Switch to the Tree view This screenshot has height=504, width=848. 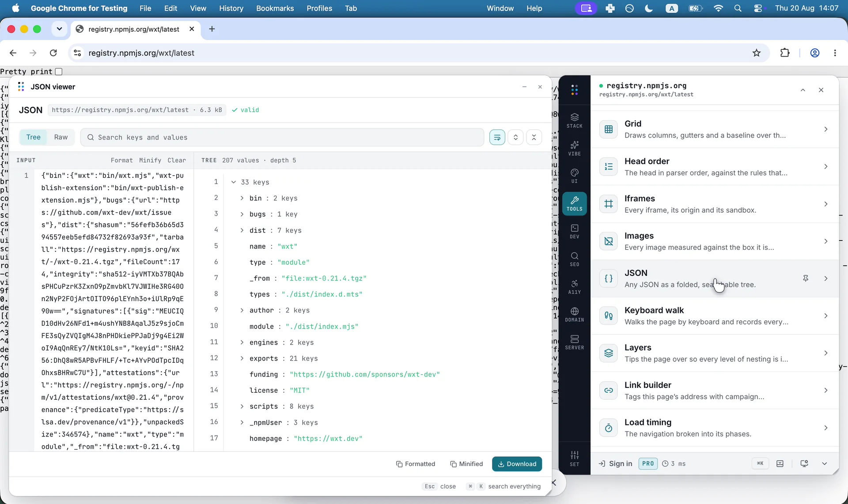pos(33,137)
